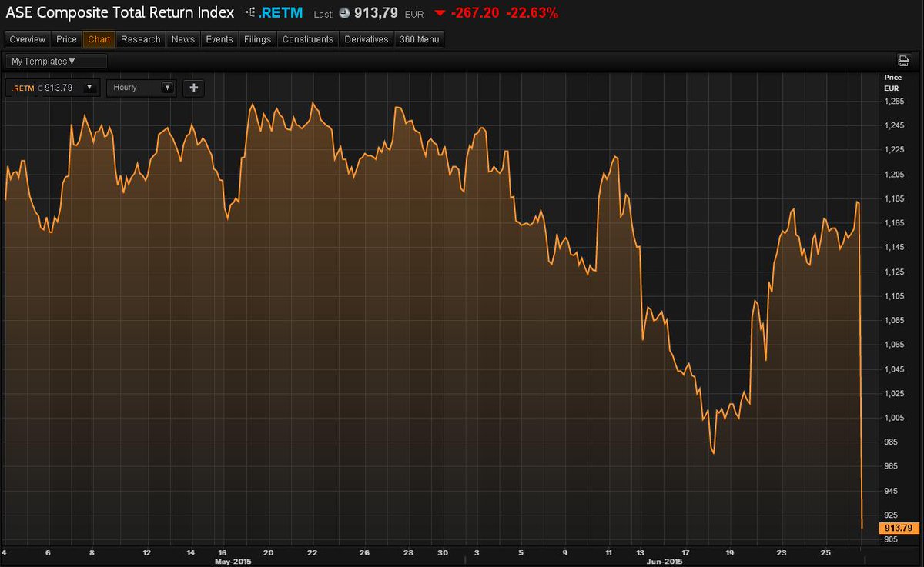Viewport: 924px width, 567px height.
Task: Click the 913.79 current price tag on axis
Action: 899,528
